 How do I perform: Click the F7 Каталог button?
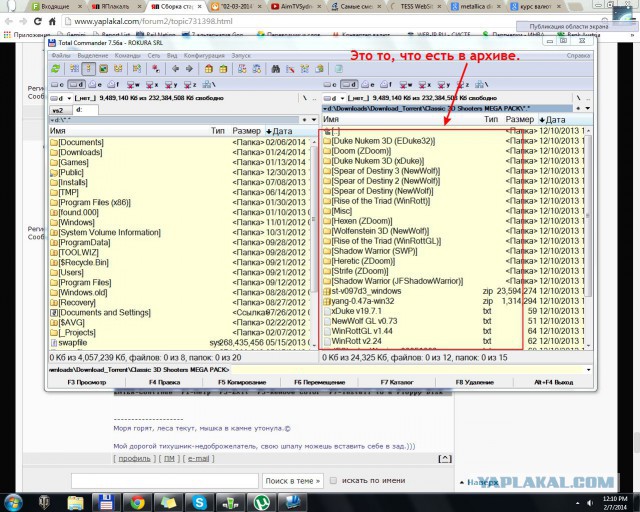397,383
